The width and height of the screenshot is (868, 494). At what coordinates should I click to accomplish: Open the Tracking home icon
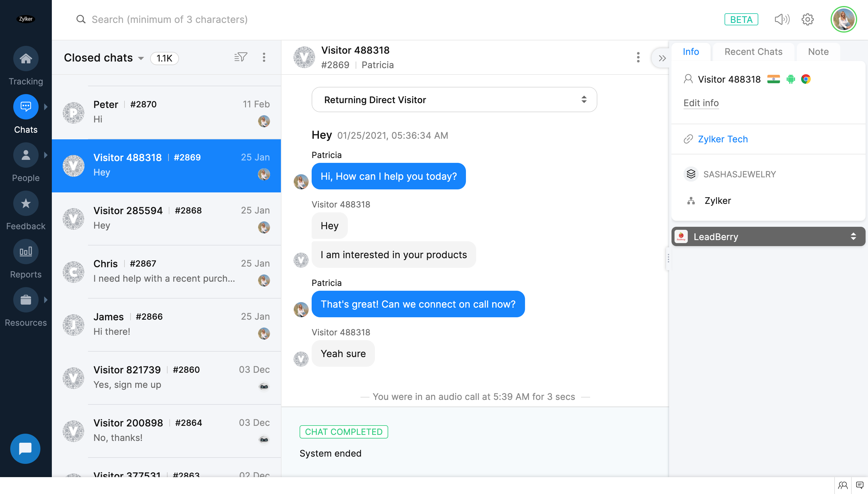tap(26, 59)
